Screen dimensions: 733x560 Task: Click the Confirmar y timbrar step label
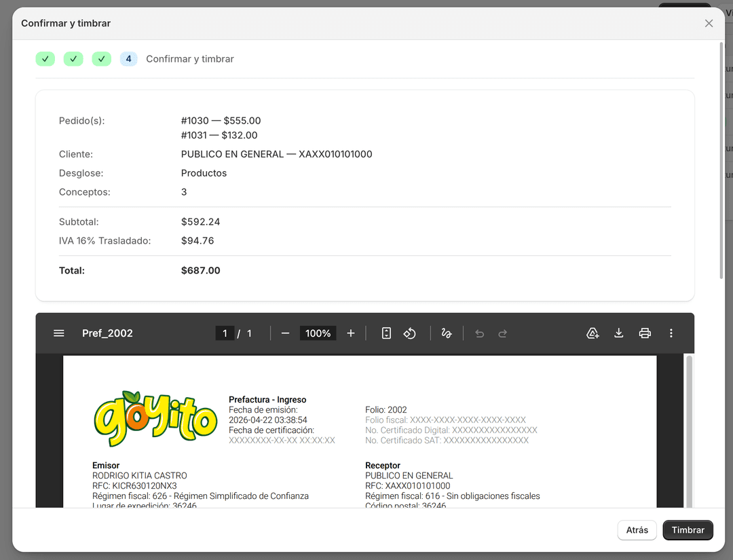(x=190, y=59)
